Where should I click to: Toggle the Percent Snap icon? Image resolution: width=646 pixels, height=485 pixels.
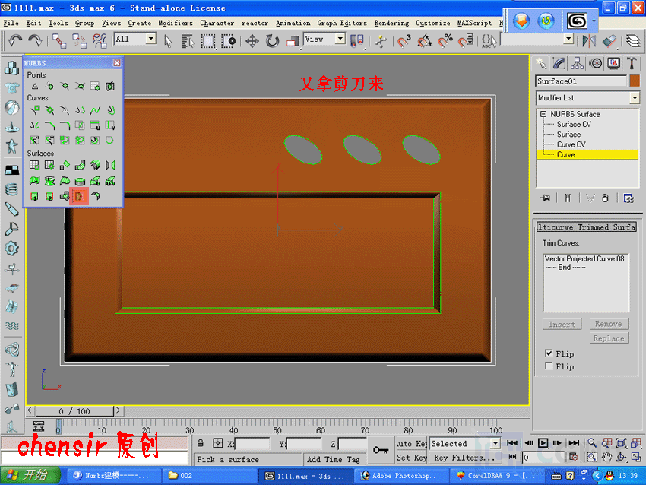(x=445, y=41)
